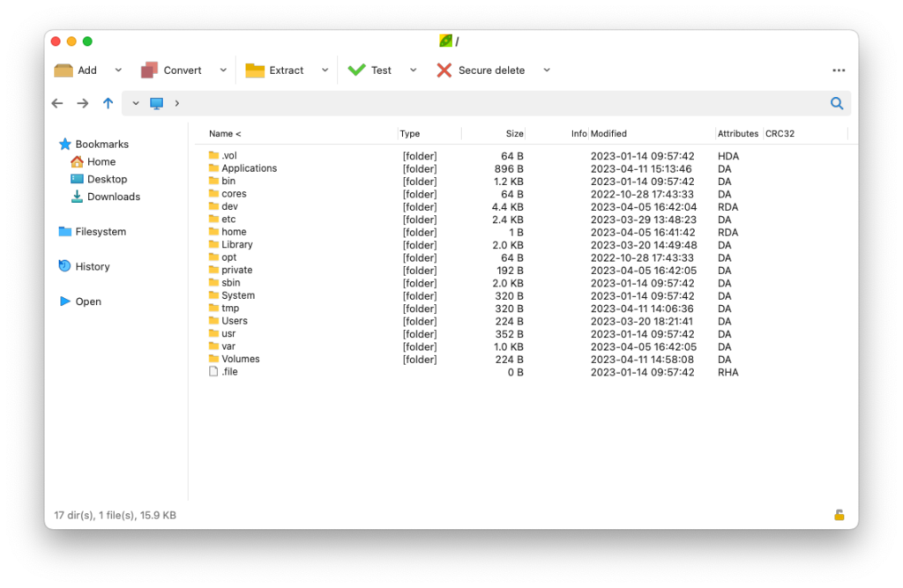
Task: Click the Extract folder icon
Action: click(257, 70)
